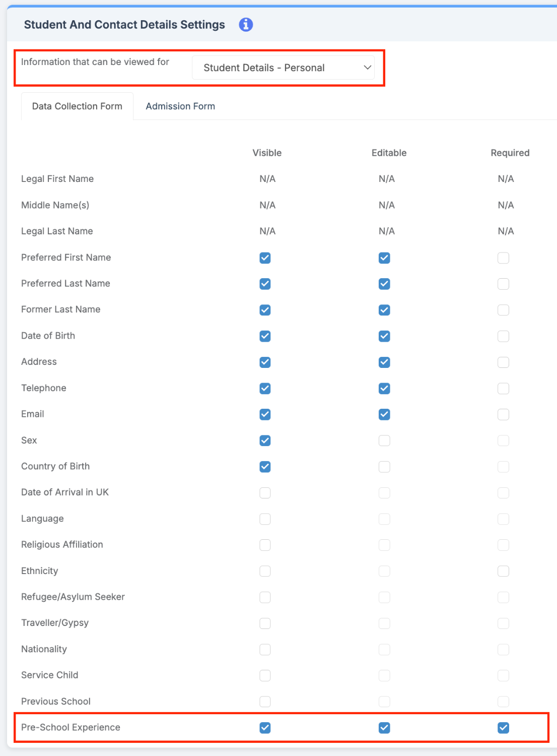The image size is (557, 756).
Task: Check Editable for Refugee/Asylum Seeker
Action: click(x=384, y=597)
